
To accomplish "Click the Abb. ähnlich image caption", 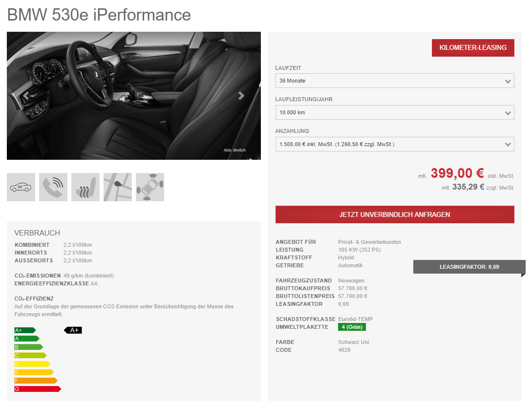I will click(235, 150).
